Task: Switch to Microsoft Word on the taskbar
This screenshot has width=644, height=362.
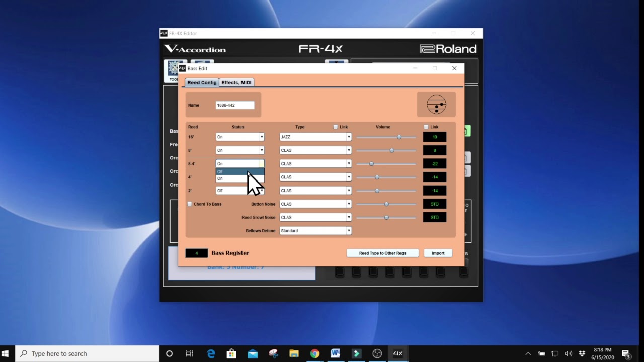Action: point(335,353)
